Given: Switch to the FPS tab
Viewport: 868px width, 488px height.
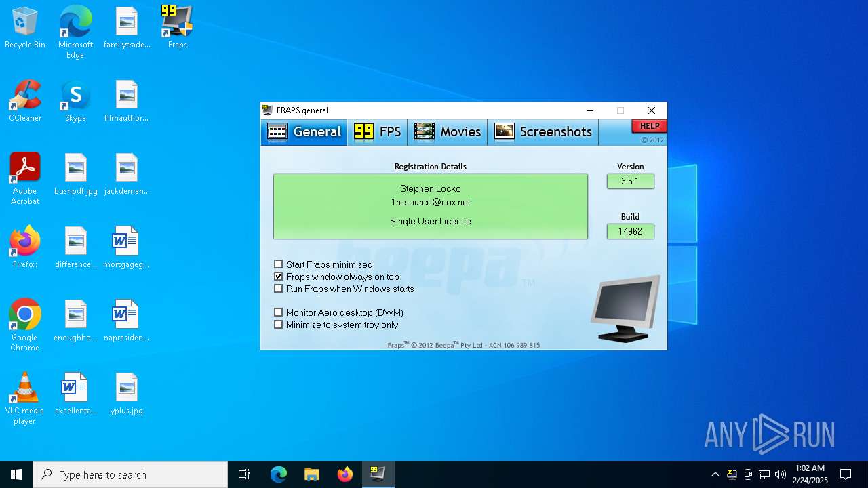Looking at the screenshot, I should click(378, 132).
